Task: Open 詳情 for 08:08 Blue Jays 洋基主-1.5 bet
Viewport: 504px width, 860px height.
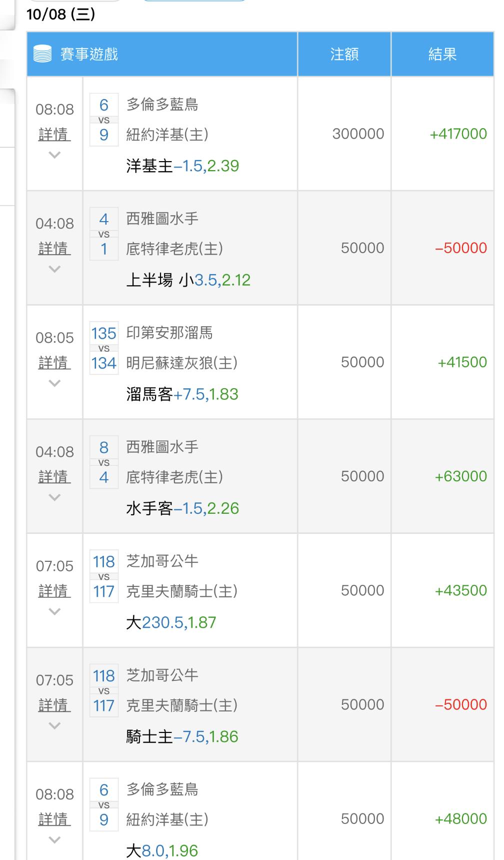Action: 54,134
